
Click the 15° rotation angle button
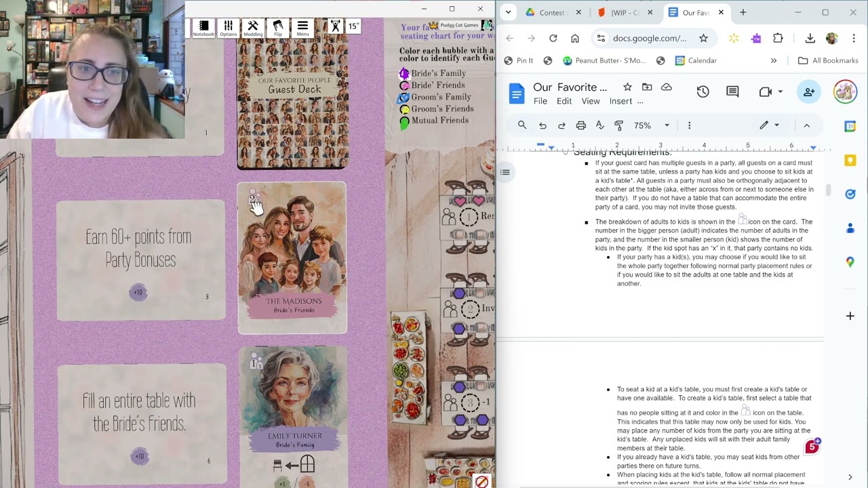click(x=353, y=26)
